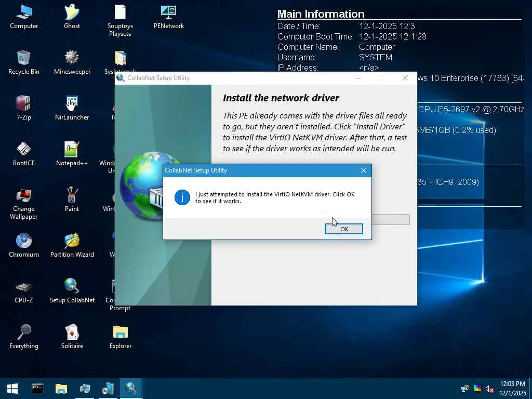This screenshot has width=532, height=399.
Task: Open the Explorer desktop icon
Action: click(120, 337)
